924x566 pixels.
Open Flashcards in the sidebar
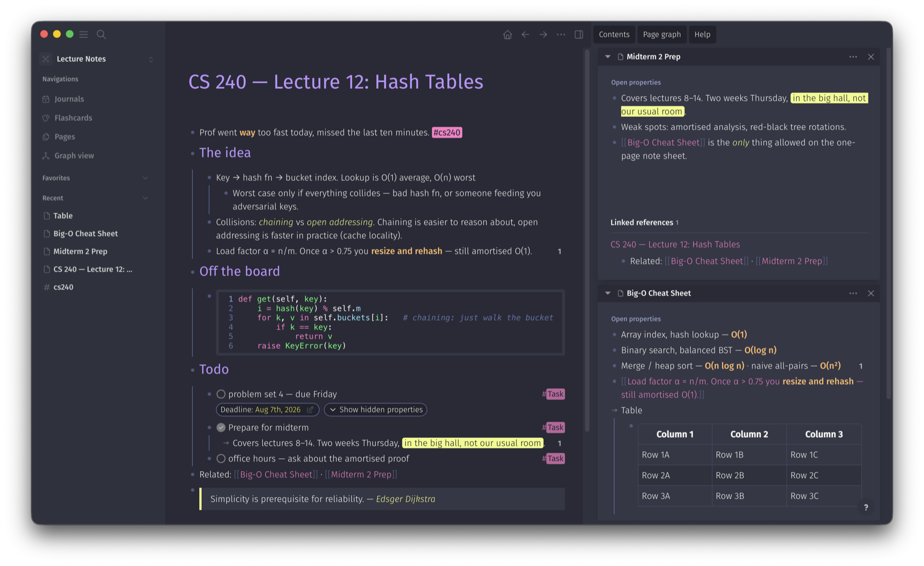coord(73,118)
